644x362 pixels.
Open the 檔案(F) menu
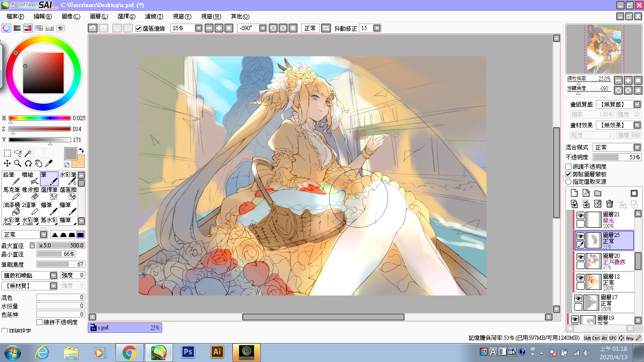coord(16,16)
